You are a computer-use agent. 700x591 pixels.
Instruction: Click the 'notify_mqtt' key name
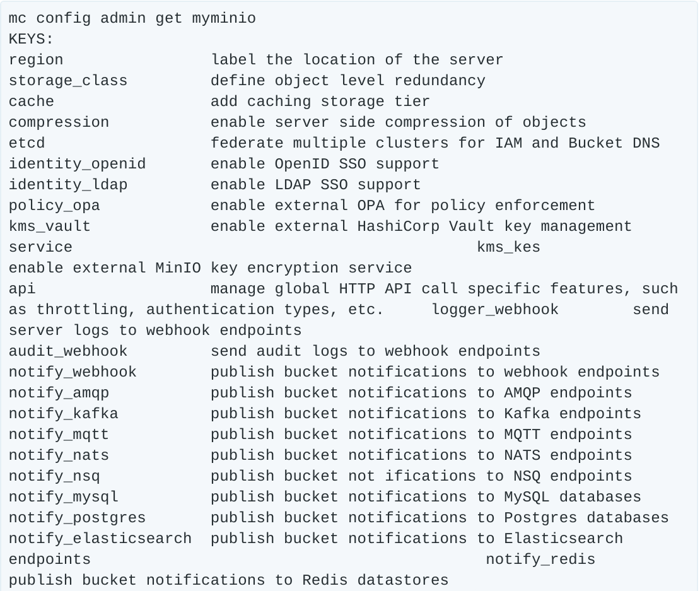[x=59, y=435]
